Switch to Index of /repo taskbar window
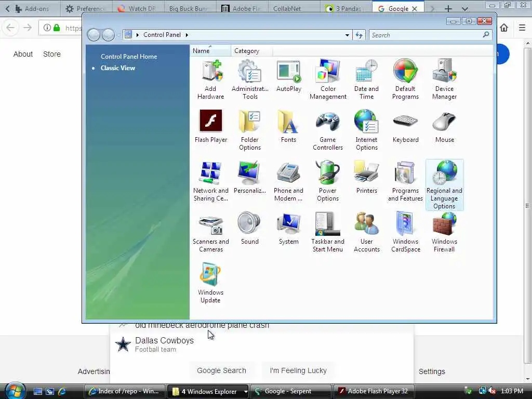The height and width of the screenshot is (399, 532). [x=125, y=392]
